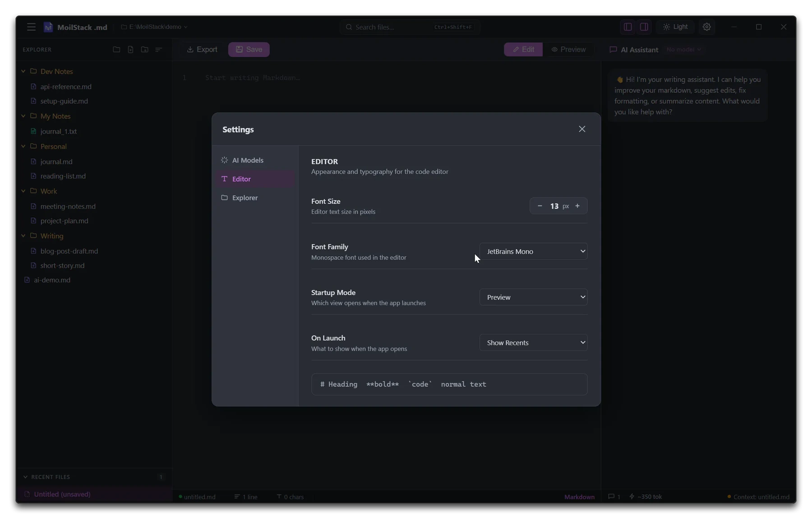Open the AI Models settings tab
This screenshot has width=812, height=519.
pos(255,160)
